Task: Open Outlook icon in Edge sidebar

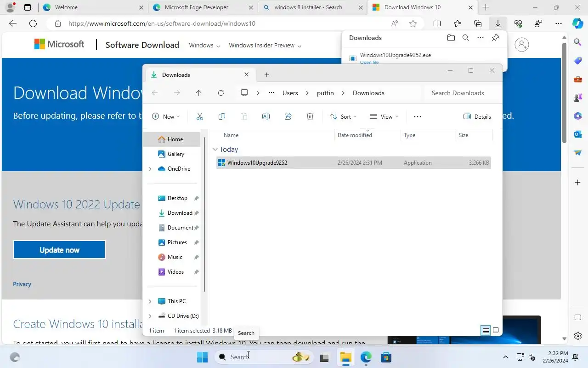Action: pyautogui.click(x=578, y=134)
